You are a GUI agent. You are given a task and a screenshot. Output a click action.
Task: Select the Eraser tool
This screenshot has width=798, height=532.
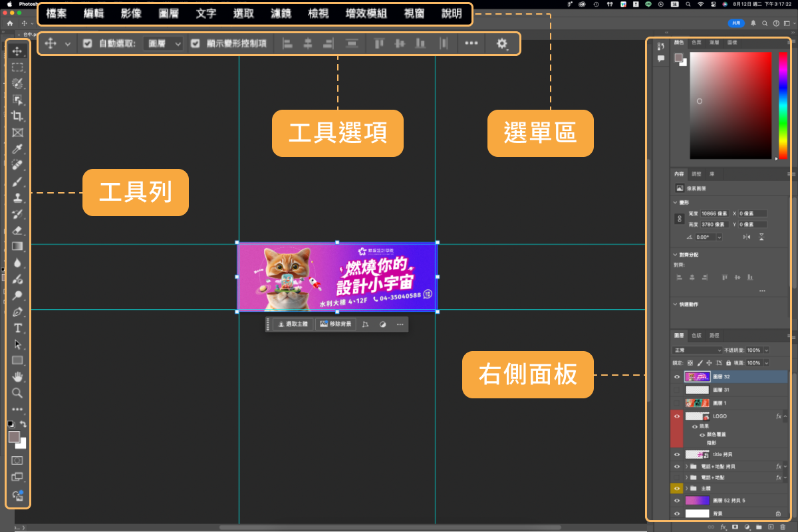18,230
